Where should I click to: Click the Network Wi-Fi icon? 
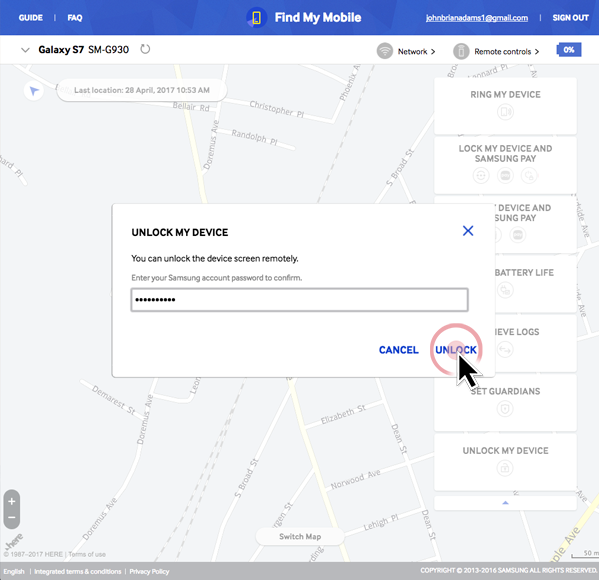(385, 51)
